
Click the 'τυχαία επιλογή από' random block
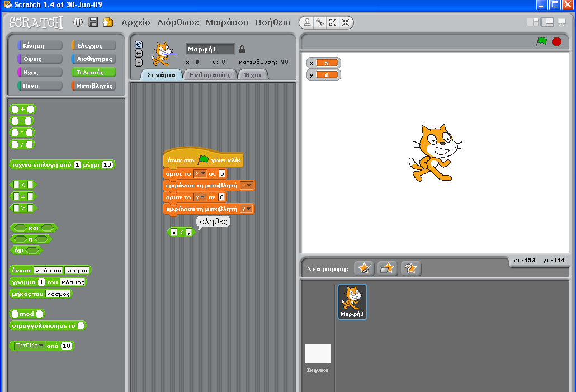62,164
